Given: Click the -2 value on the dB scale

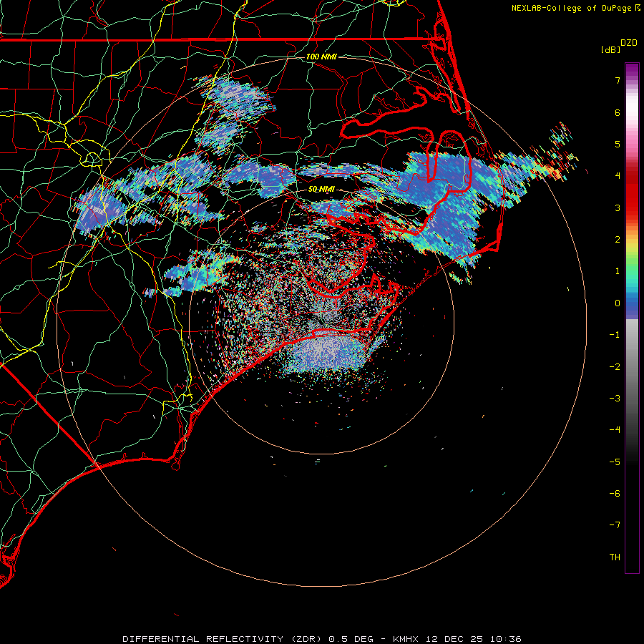Looking at the screenshot, I should (x=615, y=367).
